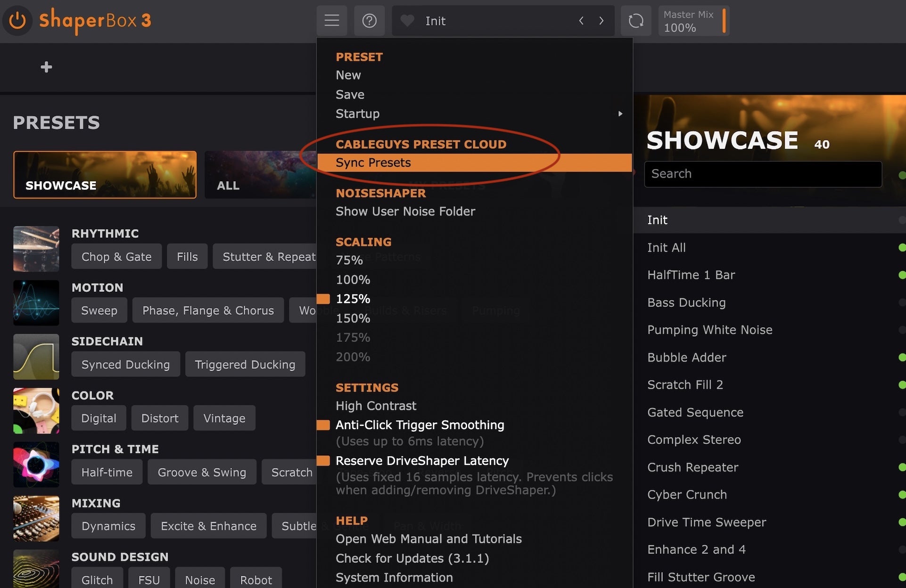Screen dimensions: 906x588
Task: Toggle the ShaperBox power button
Action: pyautogui.click(x=17, y=21)
